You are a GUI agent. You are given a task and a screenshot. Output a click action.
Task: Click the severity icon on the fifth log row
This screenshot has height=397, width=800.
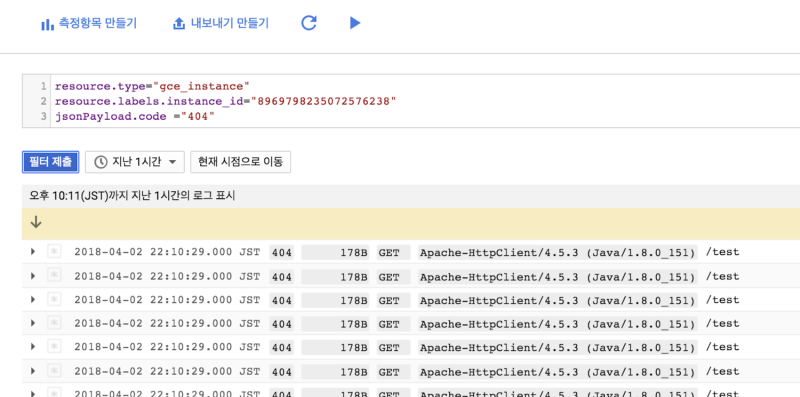pos(54,347)
